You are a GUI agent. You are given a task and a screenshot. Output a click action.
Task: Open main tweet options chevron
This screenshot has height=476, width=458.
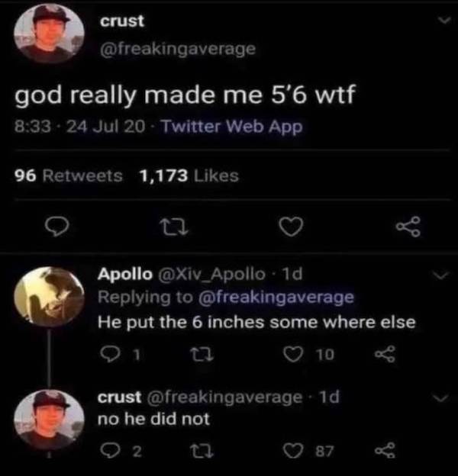[440, 24]
